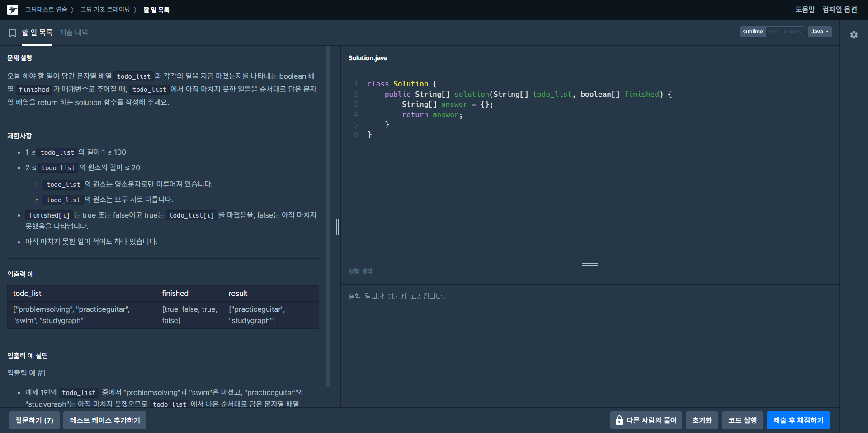Click the lock icon on 다른 사람의 풀이
868x433 pixels.
(x=619, y=420)
